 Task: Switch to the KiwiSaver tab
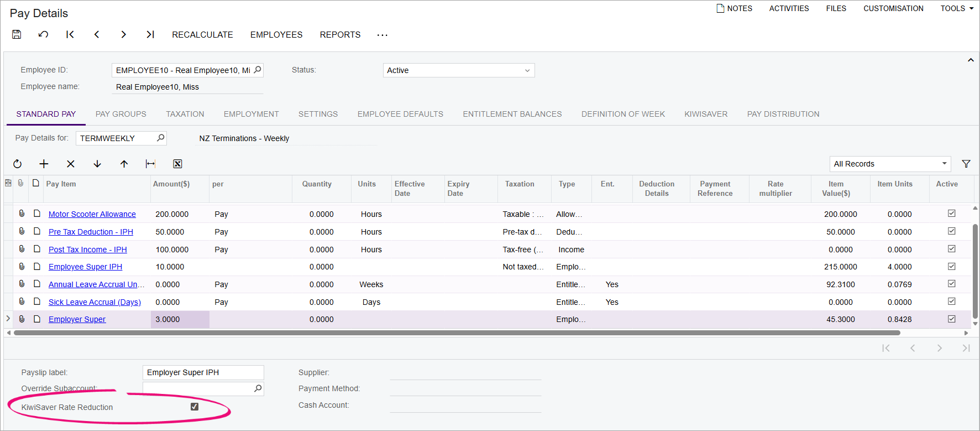705,114
